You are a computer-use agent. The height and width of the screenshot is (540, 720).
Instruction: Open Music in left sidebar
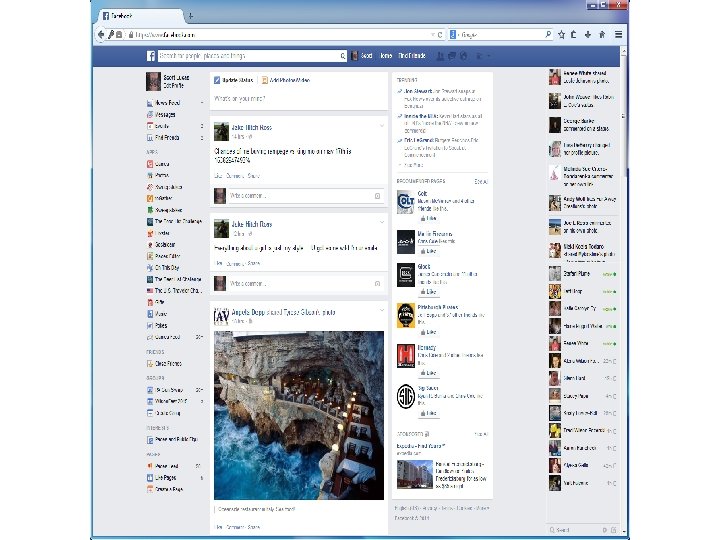pyautogui.click(x=157, y=314)
